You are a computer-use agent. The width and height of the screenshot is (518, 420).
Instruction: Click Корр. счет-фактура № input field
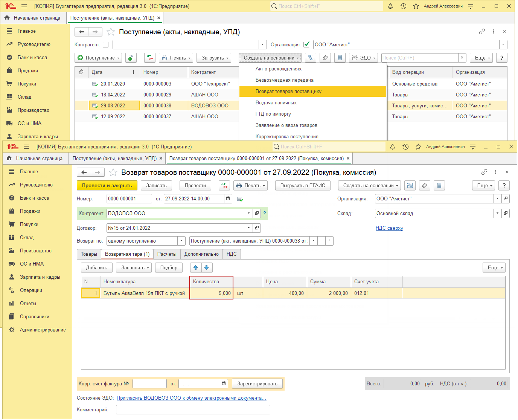pos(150,383)
